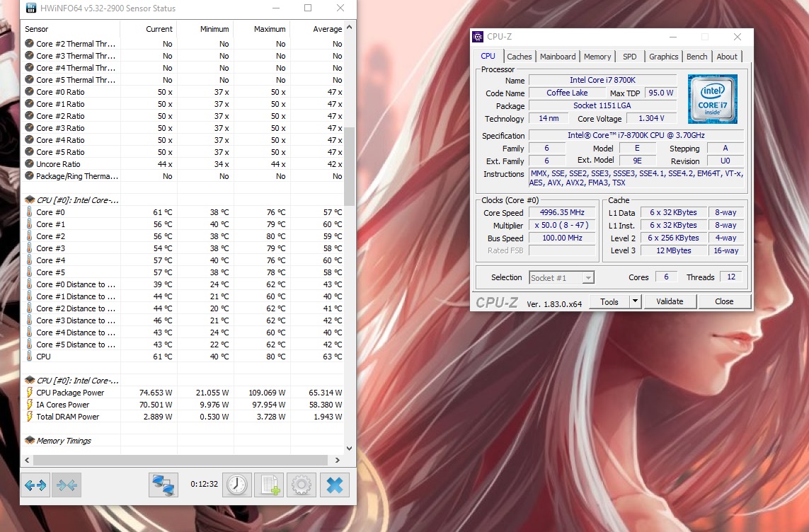809x532 pixels.
Task: Click the Sensor column header in HWiNFO
Action: coord(71,30)
